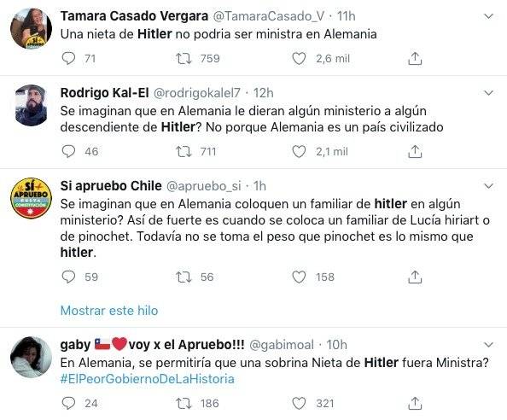Screen dimensions: 507x420
Task: Retweet Rodrigo Kal-El's tweet
Action: (184, 152)
